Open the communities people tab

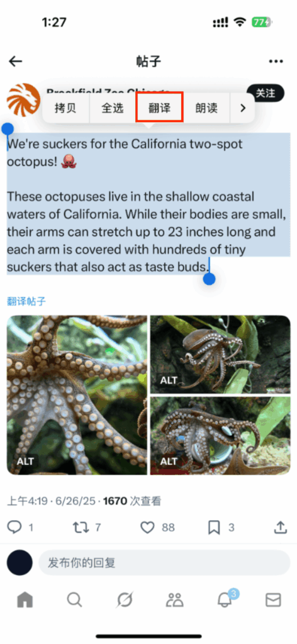point(174,600)
